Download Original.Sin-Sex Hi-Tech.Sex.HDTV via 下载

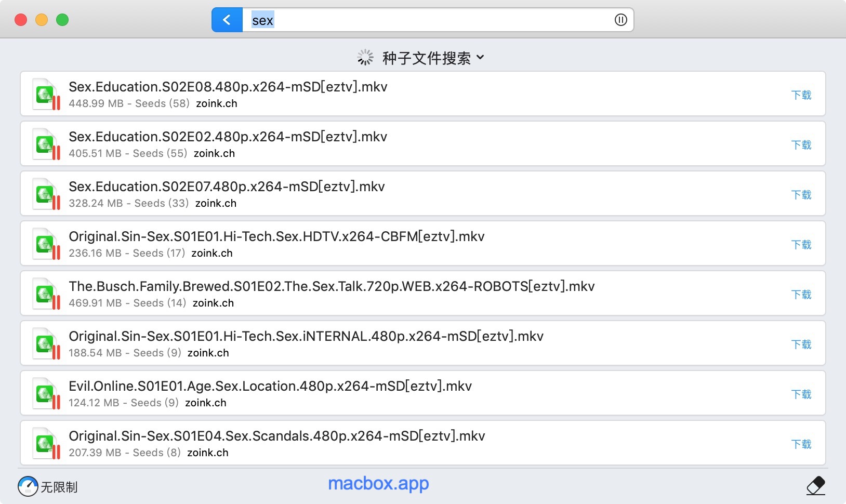coord(801,245)
